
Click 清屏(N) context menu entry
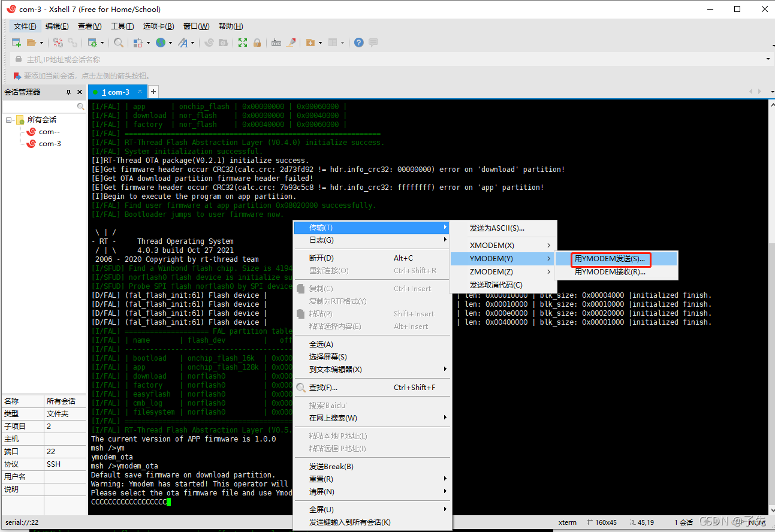(x=372, y=492)
